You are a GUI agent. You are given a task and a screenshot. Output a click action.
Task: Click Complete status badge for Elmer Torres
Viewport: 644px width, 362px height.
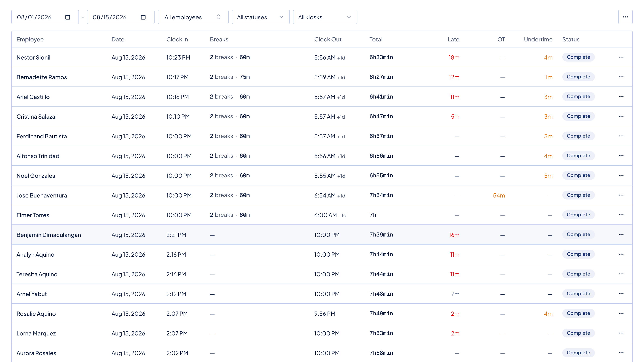coord(578,215)
